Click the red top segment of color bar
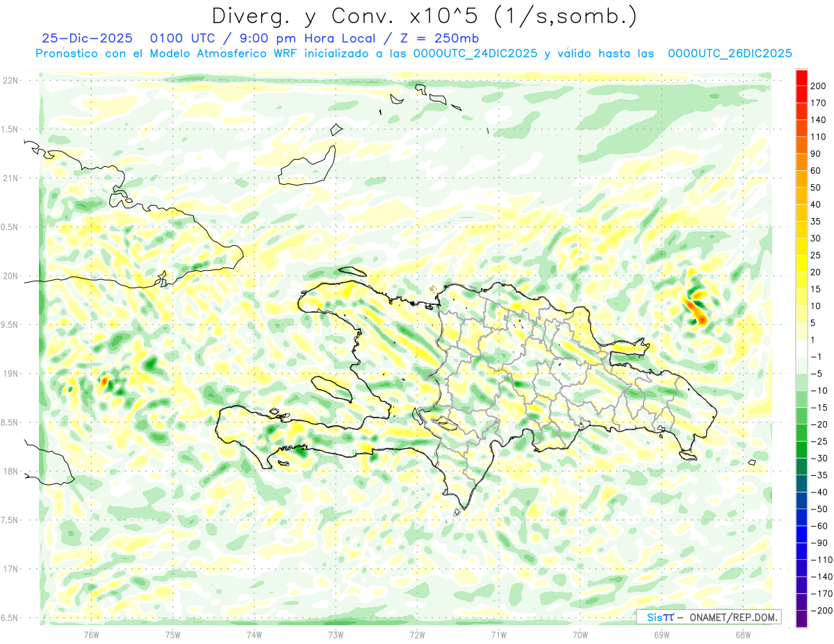The width and height of the screenshot is (834, 644). (801, 77)
